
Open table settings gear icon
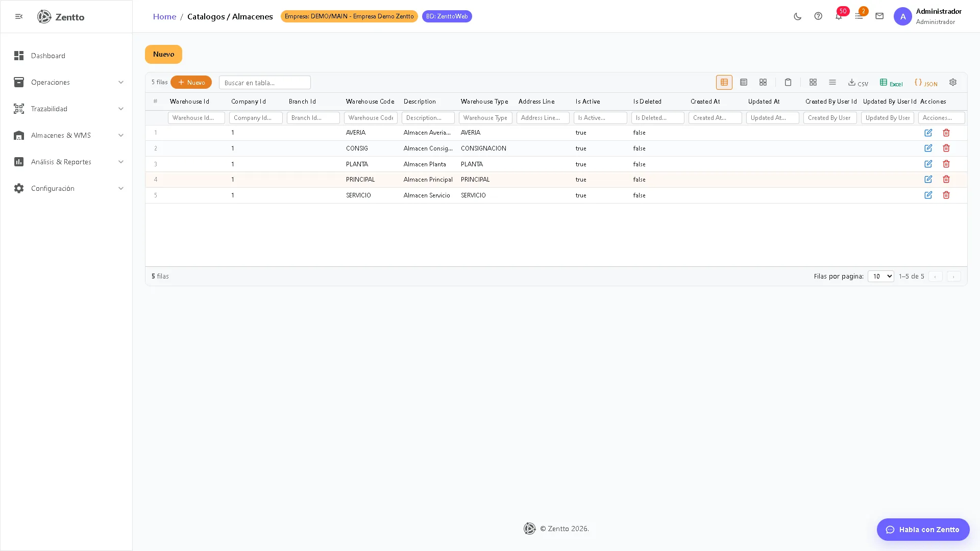[x=953, y=82]
